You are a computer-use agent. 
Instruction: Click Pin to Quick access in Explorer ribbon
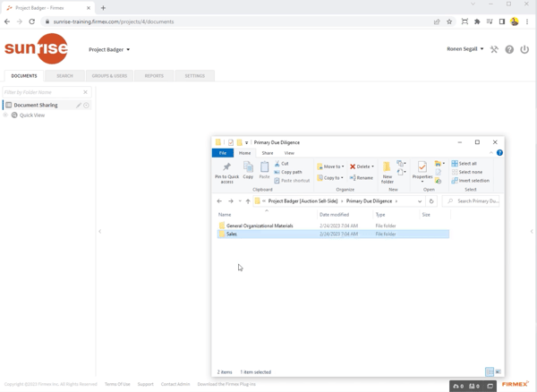(x=226, y=173)
